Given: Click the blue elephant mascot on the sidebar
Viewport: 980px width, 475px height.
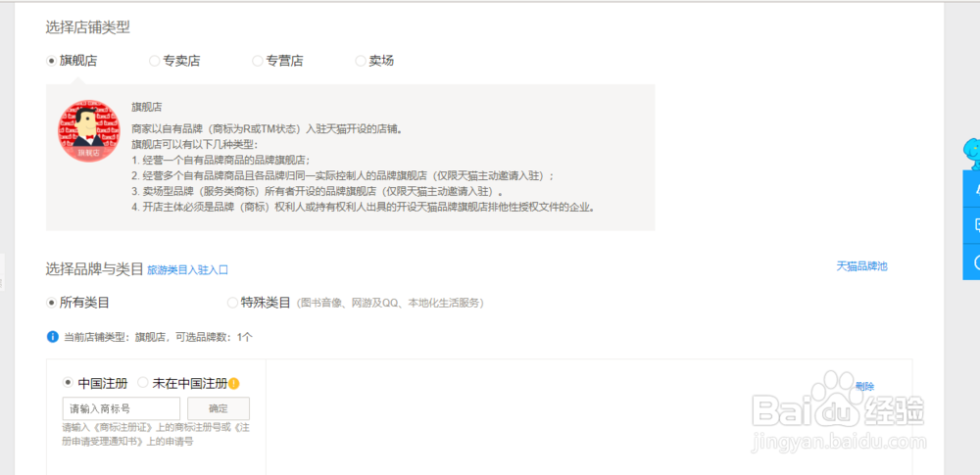Looking at the screenshot, I should pyautogui.click(x=970, y=153).
